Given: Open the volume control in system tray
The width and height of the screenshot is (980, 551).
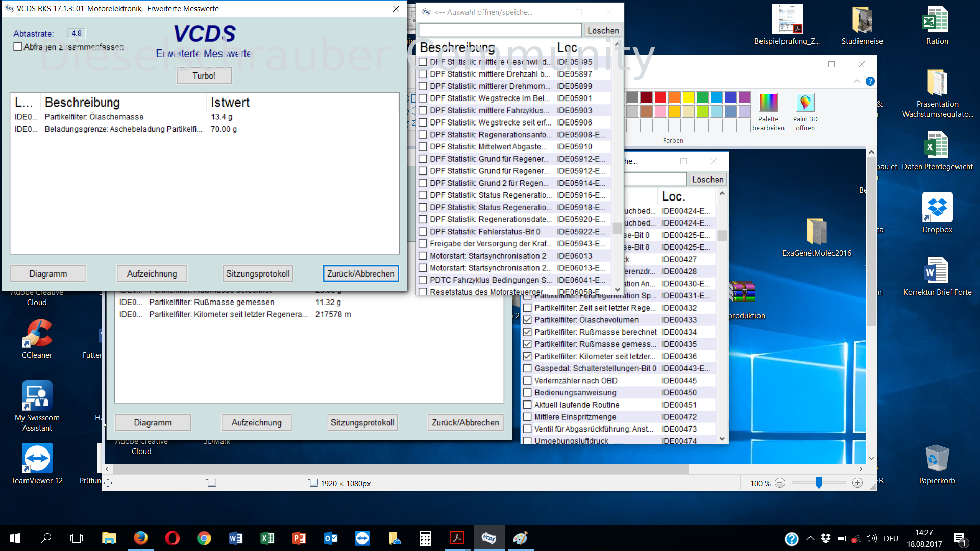Looking at the screenshot, I should (871, 538).
